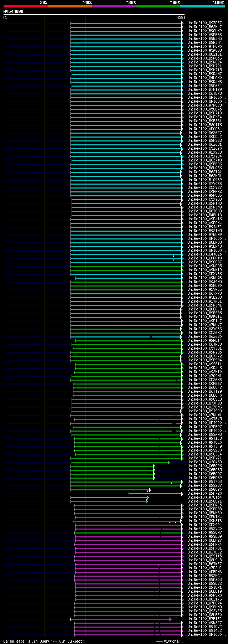Click the UniRef100_B4FU13 label
Viewport: 228px width, 644px height.
pyautogui.click(x=204, y=215)
